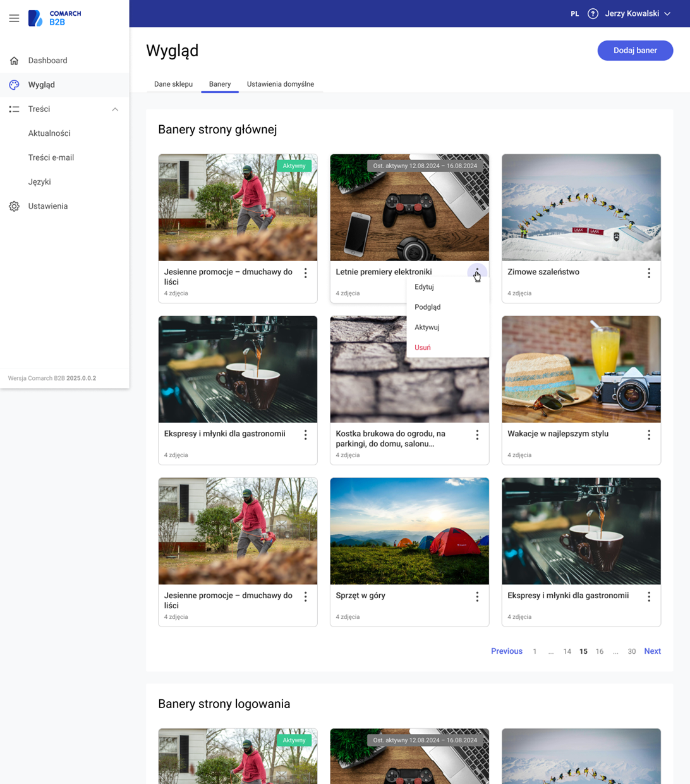690x784 pixels.
Task: Open the PL language selector
Action: pos(574,13)
